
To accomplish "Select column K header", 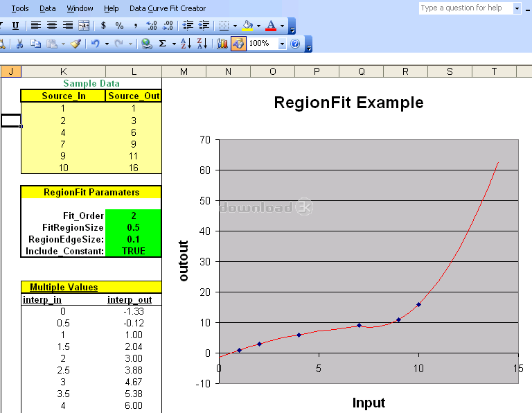I will click(64, 71).
